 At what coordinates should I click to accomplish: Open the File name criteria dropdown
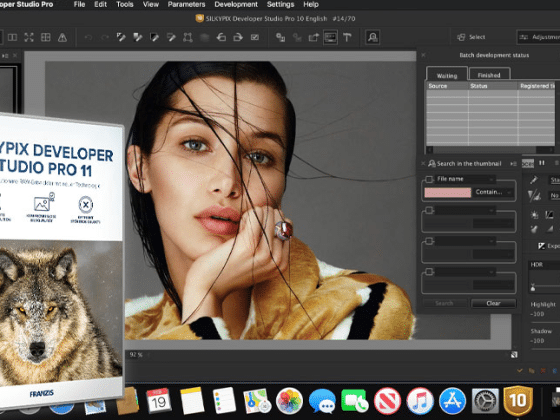click(x=465, y=179)
